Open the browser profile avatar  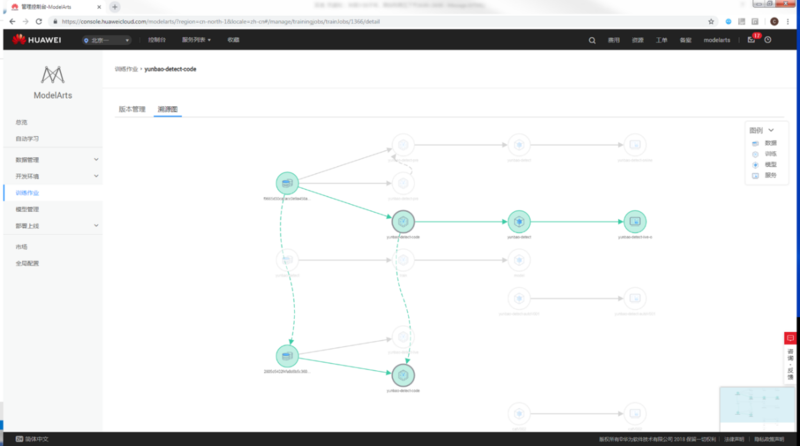point(774,21)
